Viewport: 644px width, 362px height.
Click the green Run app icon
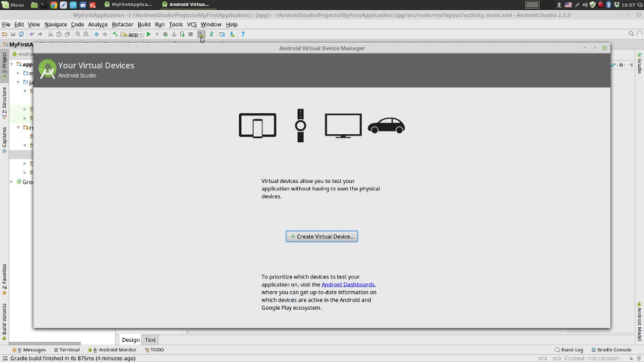[149, 34]
